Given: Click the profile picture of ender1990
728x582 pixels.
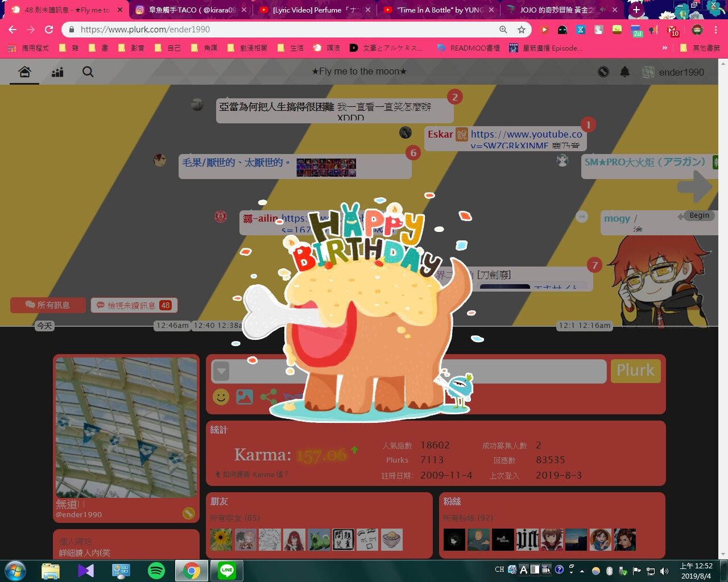Looking at the screenshot, I should pyautogui.click(x=126, y=427).
